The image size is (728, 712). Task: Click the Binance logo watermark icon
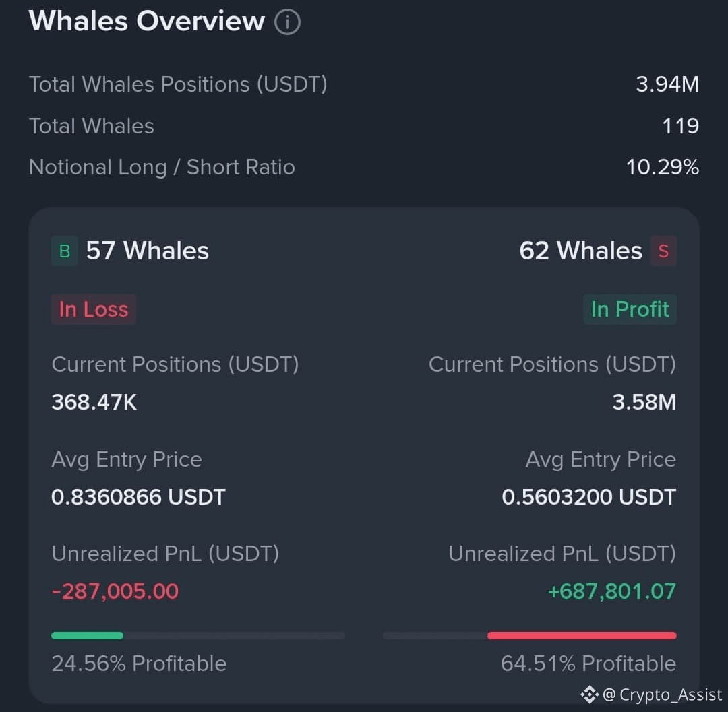(590, 694)
